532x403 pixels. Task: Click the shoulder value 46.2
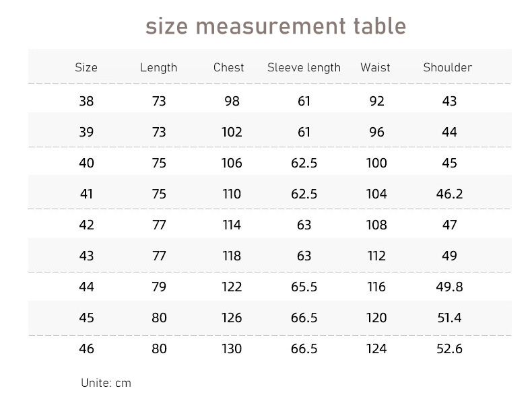[x=449, y=194]
